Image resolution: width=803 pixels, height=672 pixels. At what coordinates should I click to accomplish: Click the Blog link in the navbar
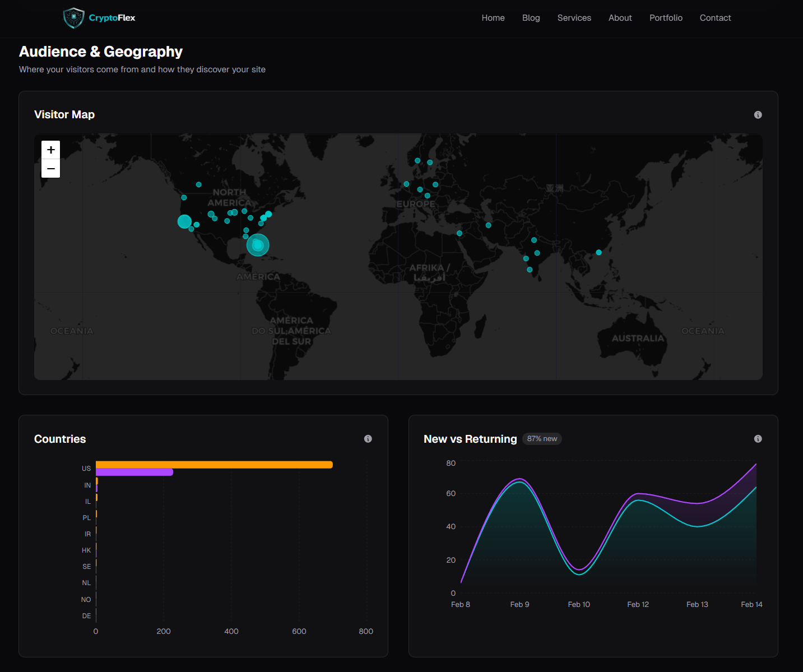point(531,18)
